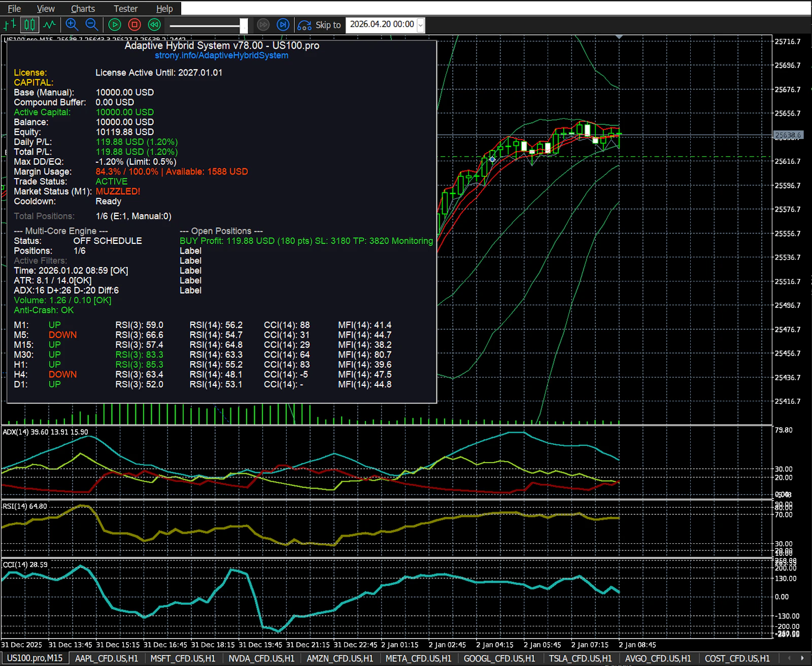
Task: Click the Trade Status ACTIVE text
Action: coord(112,182)
